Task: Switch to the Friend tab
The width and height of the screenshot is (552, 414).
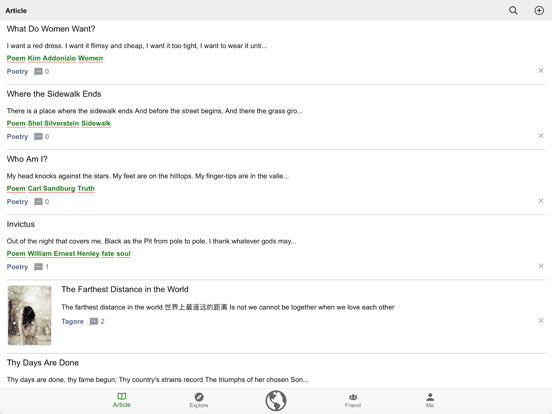Action: (x=353, y=401)
